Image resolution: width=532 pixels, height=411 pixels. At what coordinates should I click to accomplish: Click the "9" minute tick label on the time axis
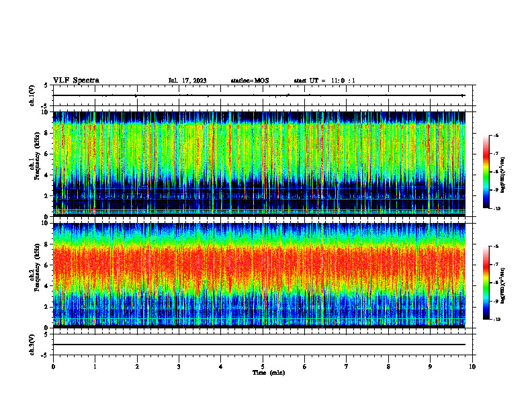(430, 367)
